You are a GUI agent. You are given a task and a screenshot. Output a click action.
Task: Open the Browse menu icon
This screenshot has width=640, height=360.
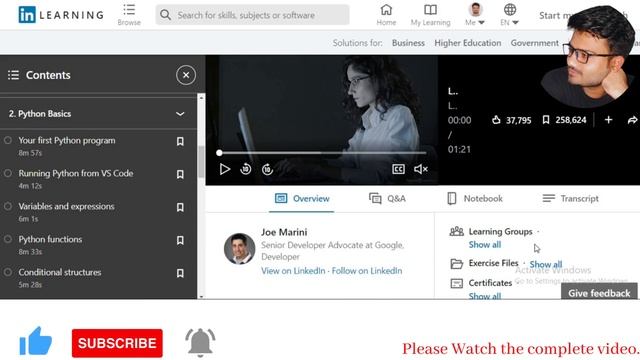tap(129, 10)
